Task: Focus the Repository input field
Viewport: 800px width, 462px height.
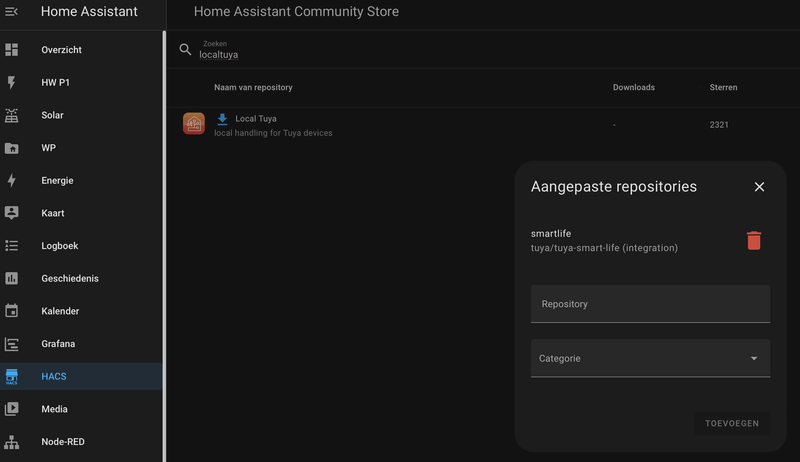Action: tap(651, 304)
